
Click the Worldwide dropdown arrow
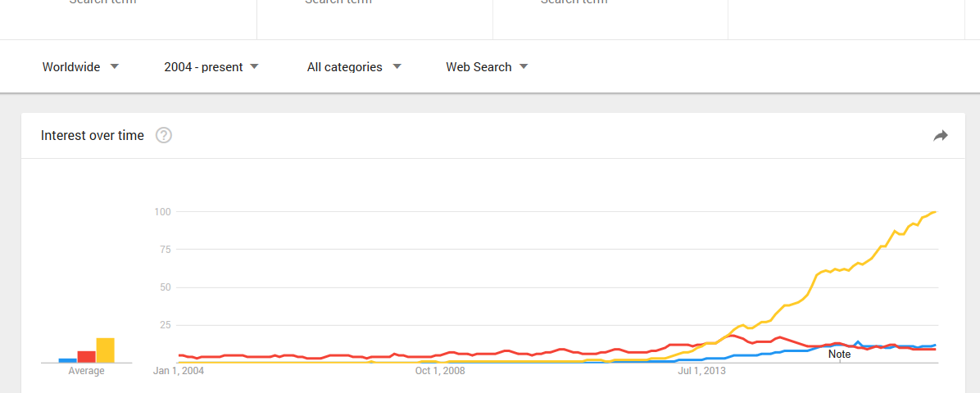pyautogui.click(x=115, y=66)
